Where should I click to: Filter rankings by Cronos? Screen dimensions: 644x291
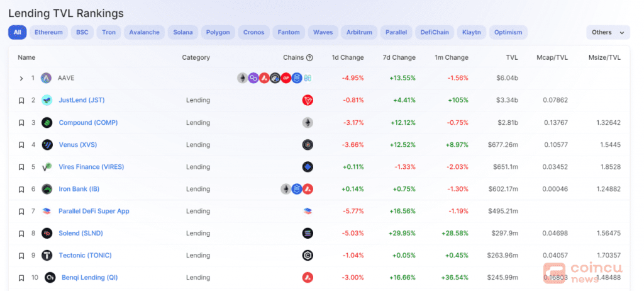254,32
